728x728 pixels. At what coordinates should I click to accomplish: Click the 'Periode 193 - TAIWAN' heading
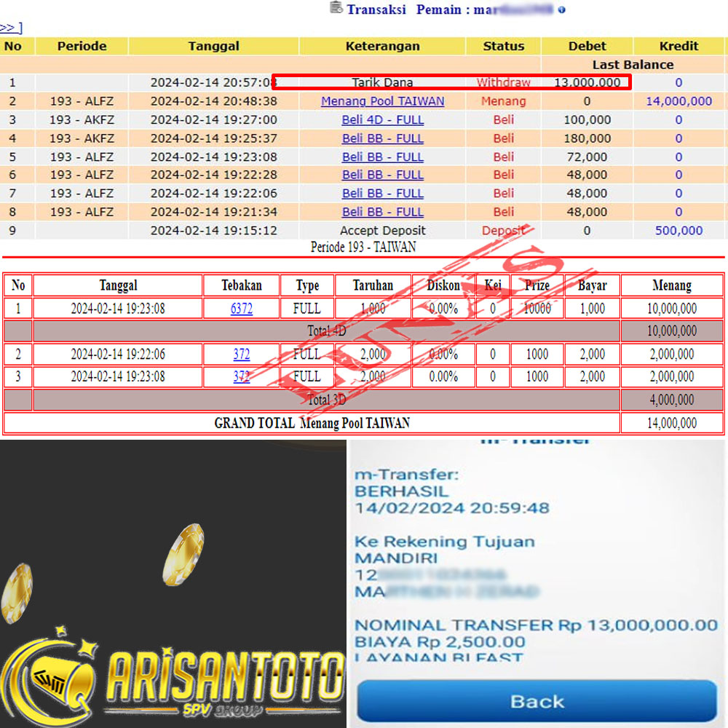[x=363, y=247]
